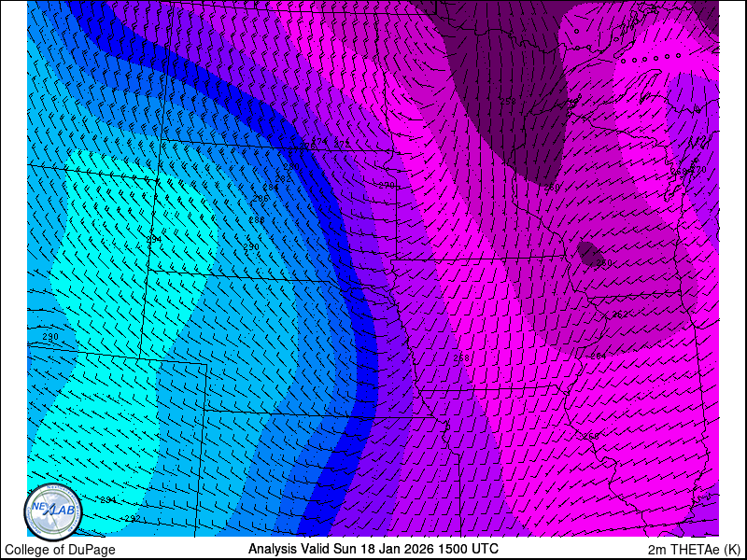This screenshot has width=747, height=560.
Task: Click the NEXLAB logo
Action: (53, 512)
